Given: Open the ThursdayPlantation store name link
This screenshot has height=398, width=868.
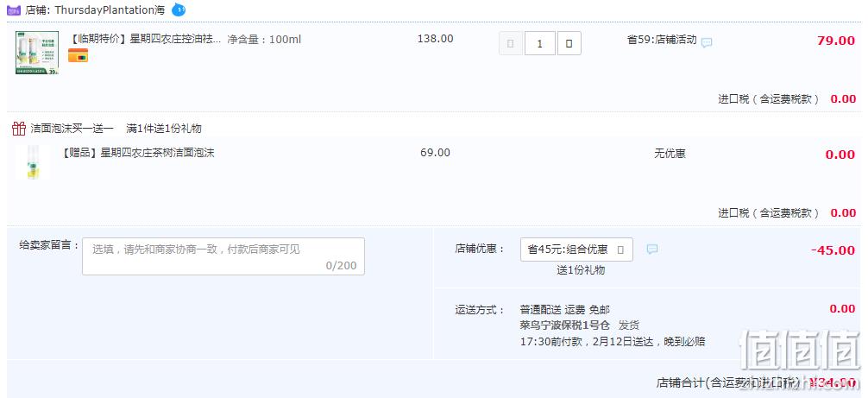Looking at the screenshot, I should point(110,10).
